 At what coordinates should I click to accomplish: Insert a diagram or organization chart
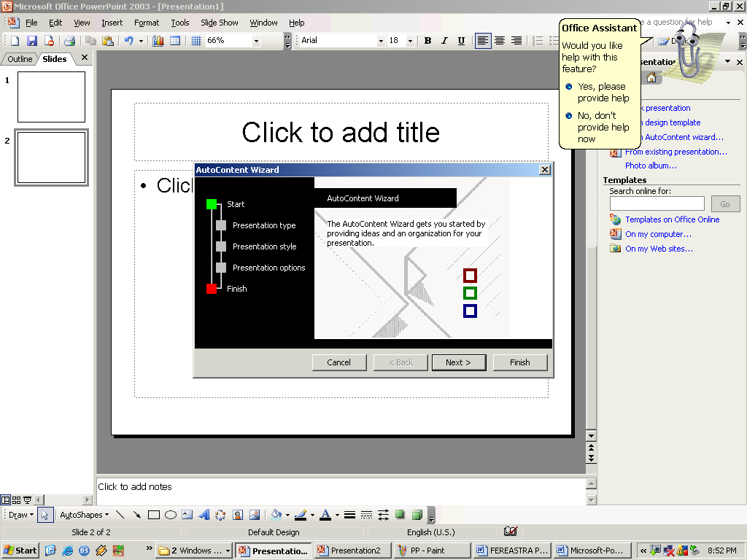(x=220, y=515)
